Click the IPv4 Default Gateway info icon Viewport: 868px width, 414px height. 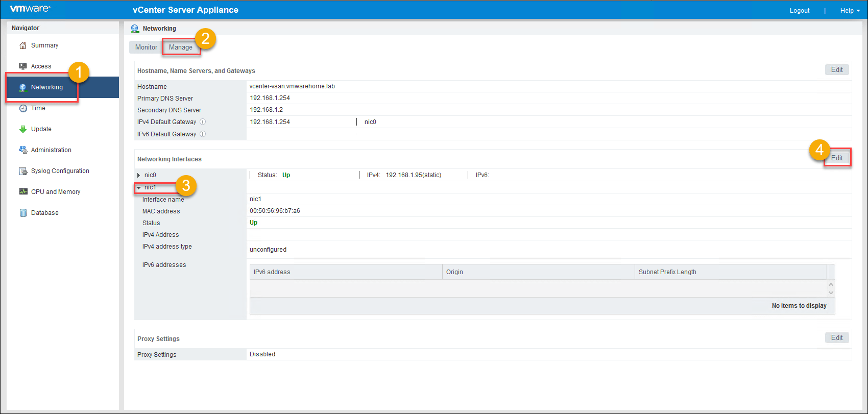point(203,122)
